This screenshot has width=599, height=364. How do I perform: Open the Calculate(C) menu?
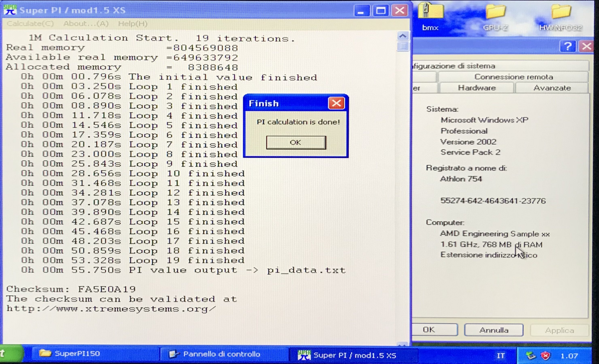click(30, 23)
